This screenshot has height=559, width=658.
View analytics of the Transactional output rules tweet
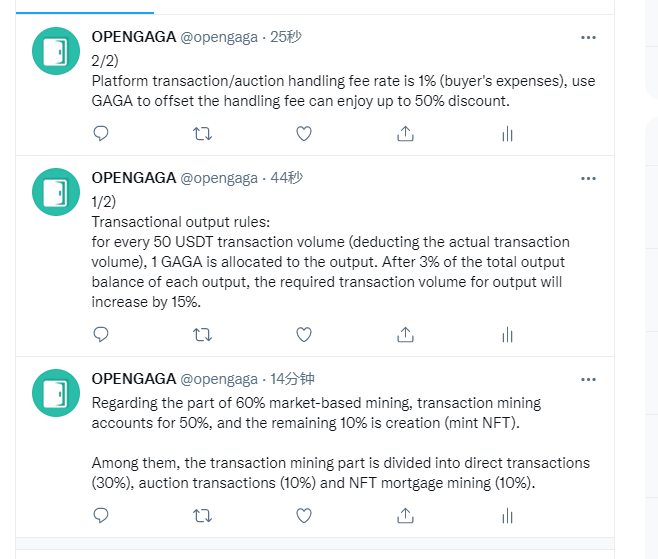point(507,335)
